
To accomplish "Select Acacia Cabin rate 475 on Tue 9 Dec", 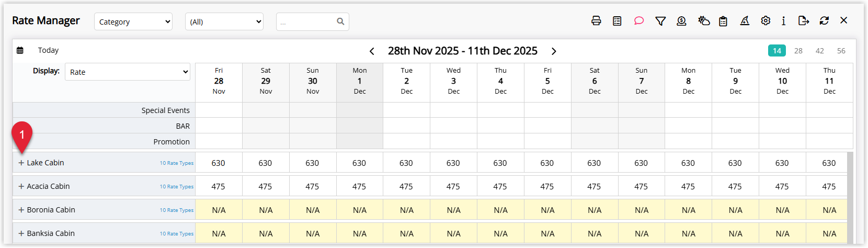I will pyautogui.click(x=735, y=186).
